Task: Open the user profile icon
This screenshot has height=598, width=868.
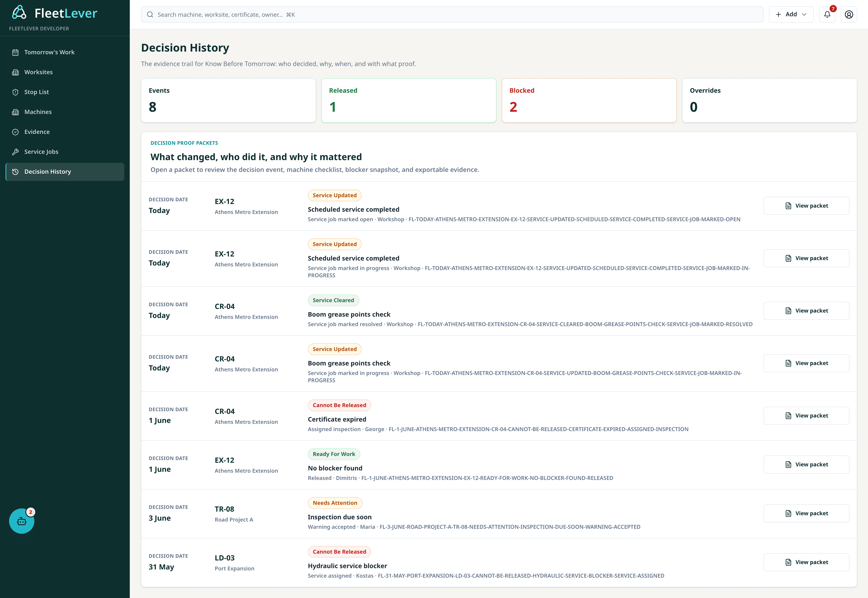Action: [849, 15]
